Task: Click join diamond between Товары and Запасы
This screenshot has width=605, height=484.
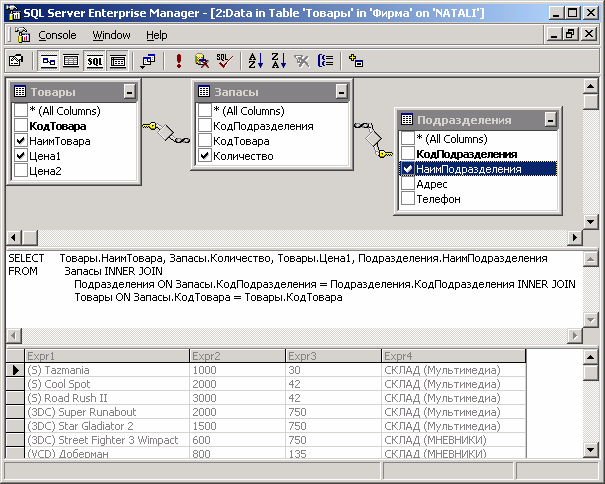Action: coord(166,132)
